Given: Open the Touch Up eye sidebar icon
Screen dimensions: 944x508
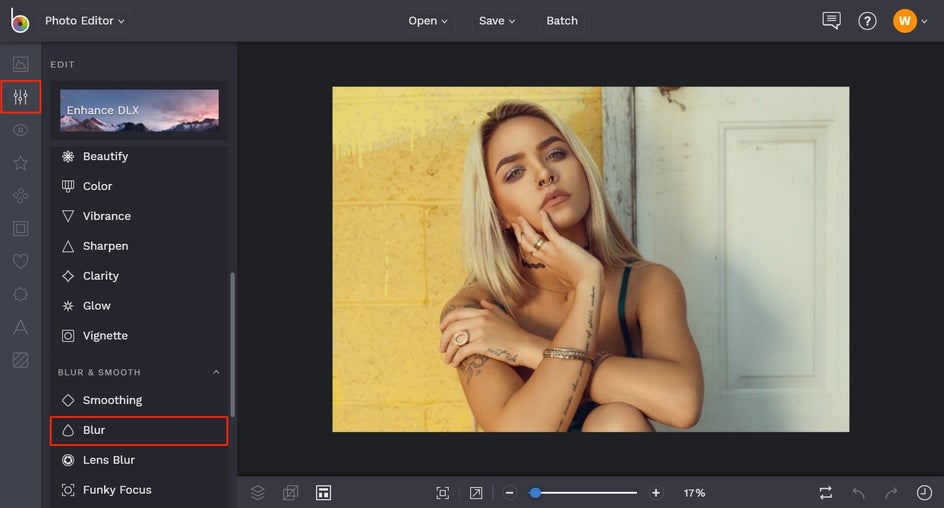Looking at the screenshot, I should (20, 130).
